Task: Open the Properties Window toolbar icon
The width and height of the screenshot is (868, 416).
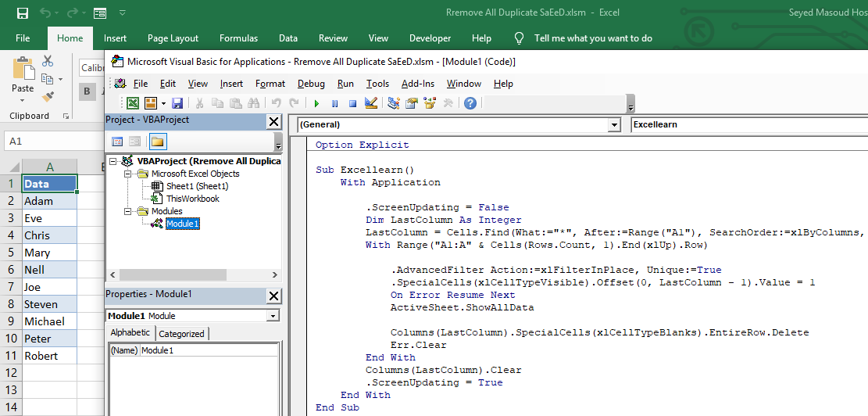Action: pos(411,103)
